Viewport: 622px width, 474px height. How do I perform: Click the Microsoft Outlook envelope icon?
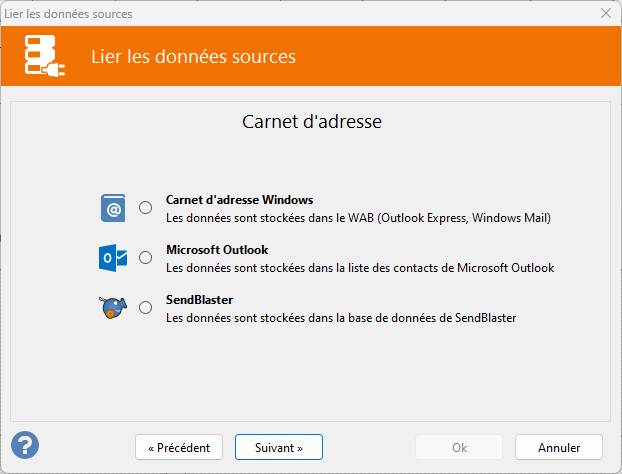113,258
